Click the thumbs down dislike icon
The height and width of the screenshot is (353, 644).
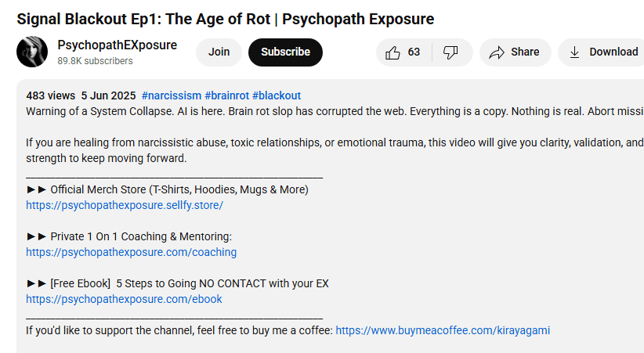450,52
